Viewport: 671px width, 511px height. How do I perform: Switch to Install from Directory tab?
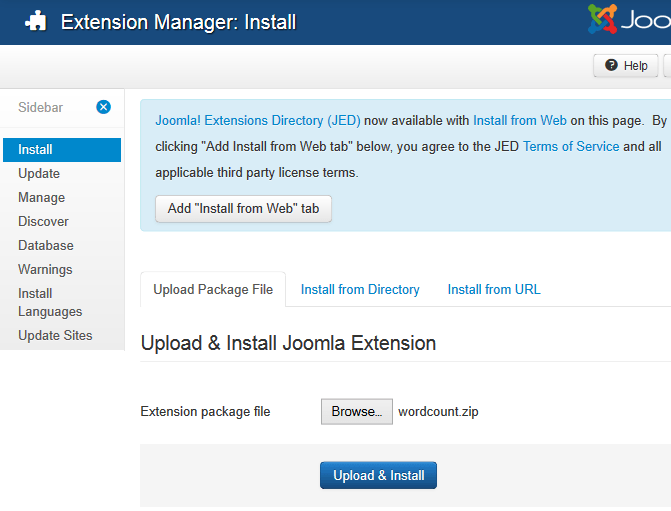(360, 289)
